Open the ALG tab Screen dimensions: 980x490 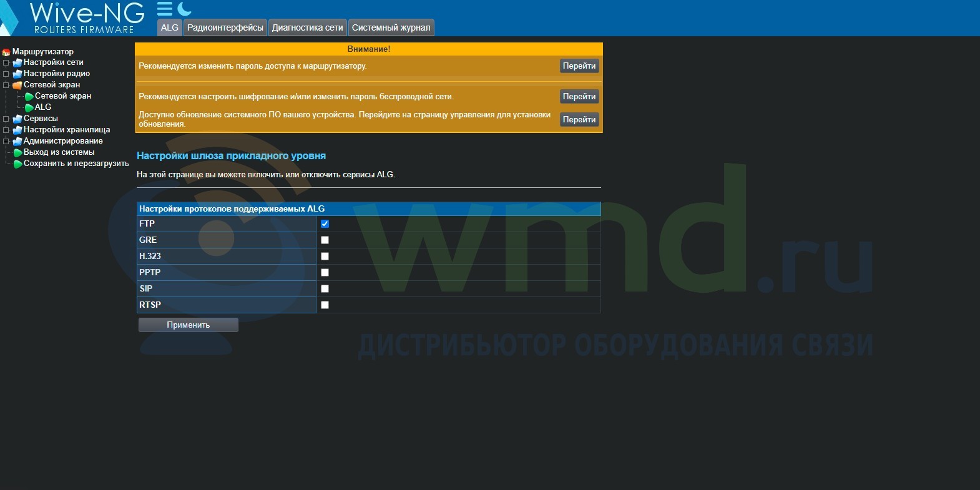[170, 27]
